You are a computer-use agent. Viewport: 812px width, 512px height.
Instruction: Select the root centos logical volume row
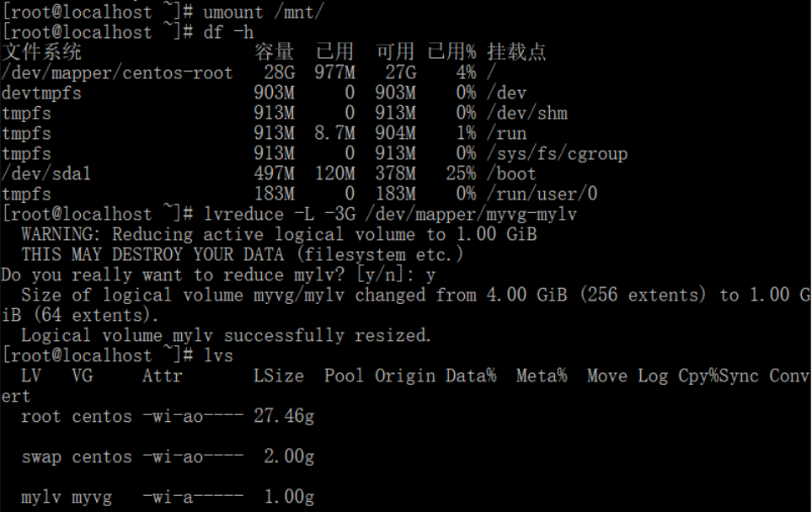(168, 416)
